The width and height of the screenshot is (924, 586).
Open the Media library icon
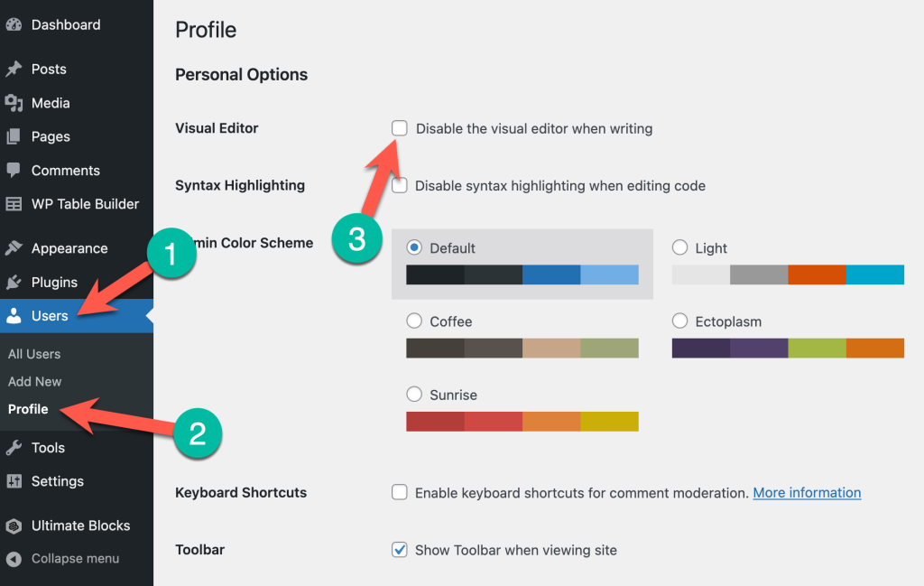coord(14,103)
